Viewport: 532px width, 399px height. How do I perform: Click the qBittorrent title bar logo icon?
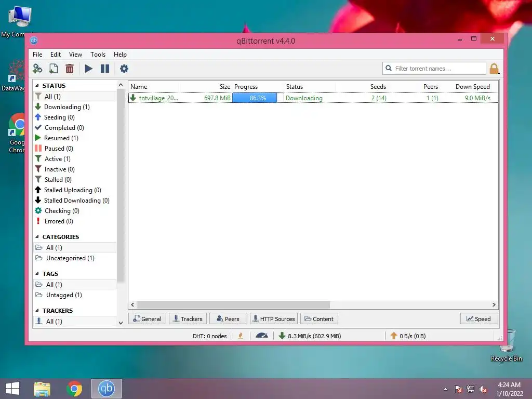point(34,41)
